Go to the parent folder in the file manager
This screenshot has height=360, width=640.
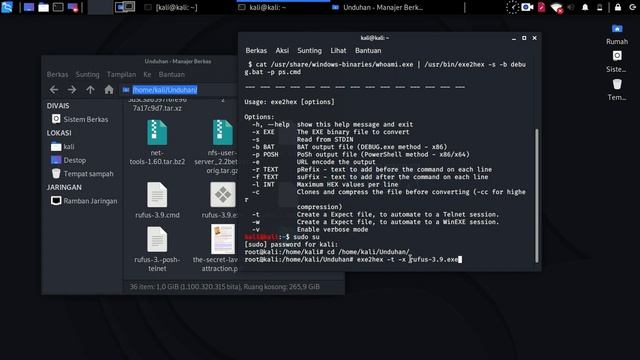coord(90,89)
